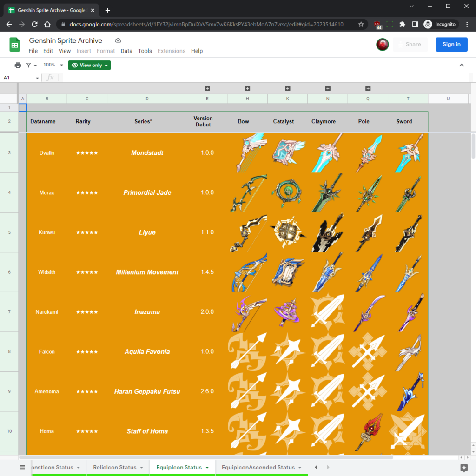Image resolution: width=476 pixels, height=476 pixels.
Task: Click the cloud save status icon
Action: coord(118,40)
